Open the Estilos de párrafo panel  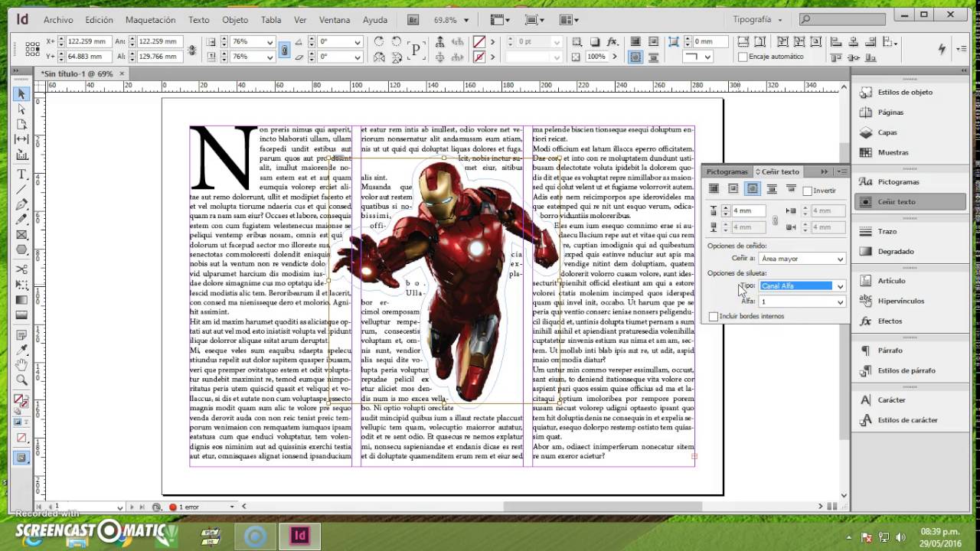[906, 370]
